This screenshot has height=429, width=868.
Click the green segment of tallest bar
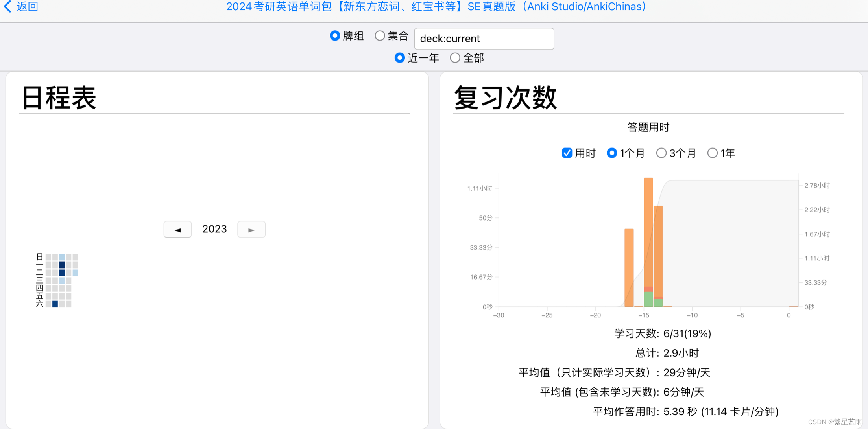pos(648,299)
